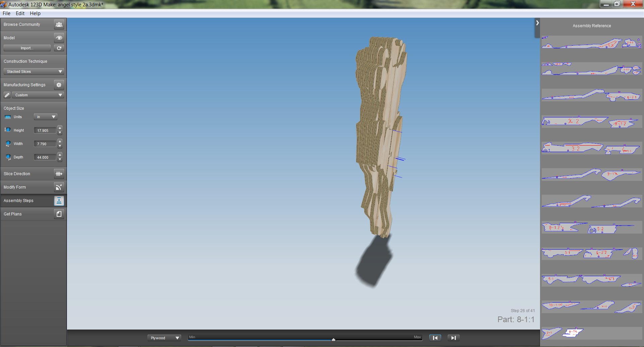Select the Get Plans label
This screenshot has height=347, width=644.
pyautogui.click(x=12, y=214)
